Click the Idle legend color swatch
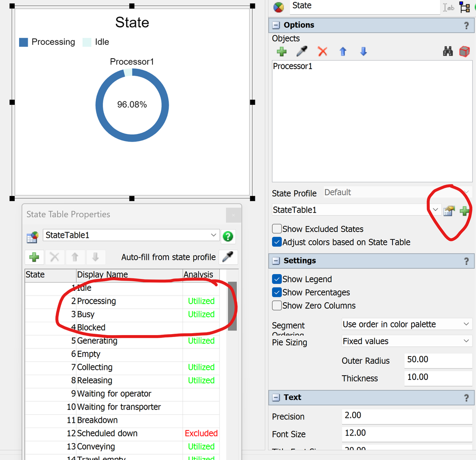Viewport: 476px width, 460px height. tap(87, 42)
